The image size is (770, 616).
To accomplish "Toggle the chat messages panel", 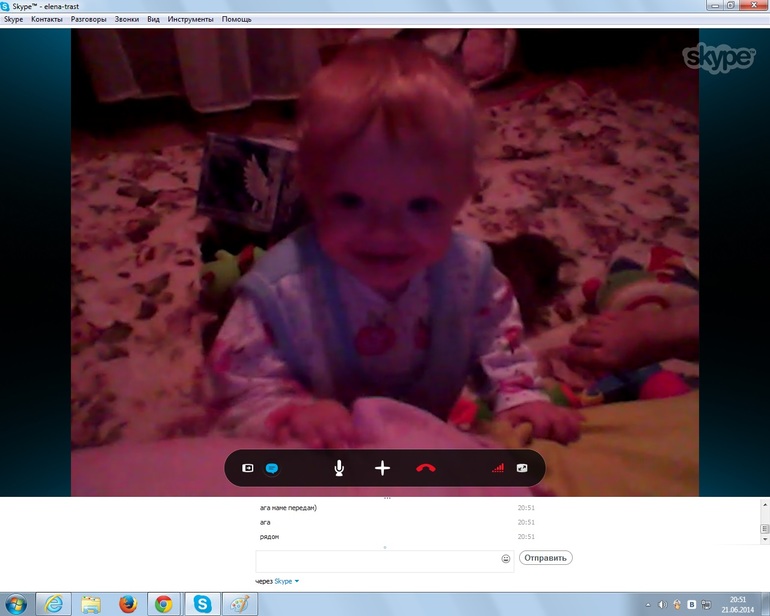I will (271, 468).
